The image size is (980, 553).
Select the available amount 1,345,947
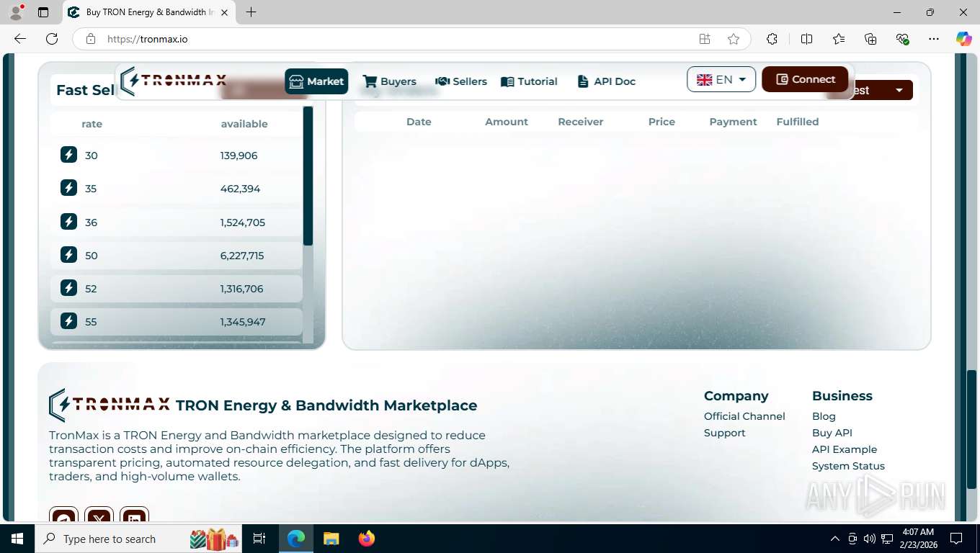coord(243,322)
